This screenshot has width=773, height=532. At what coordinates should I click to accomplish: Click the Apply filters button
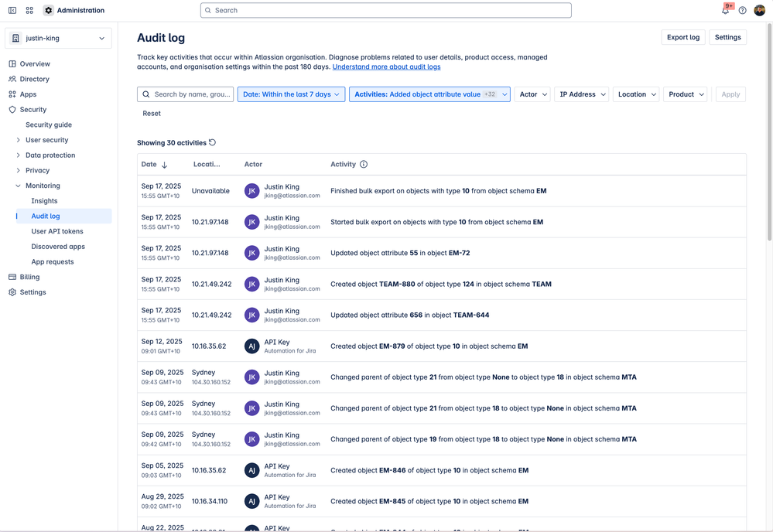tap(730, 94)
